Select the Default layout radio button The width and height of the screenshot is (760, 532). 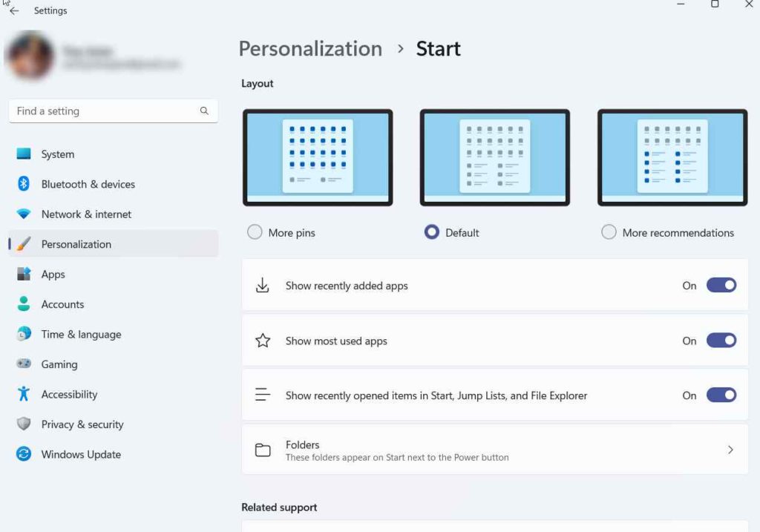click(x=431, y=232)
